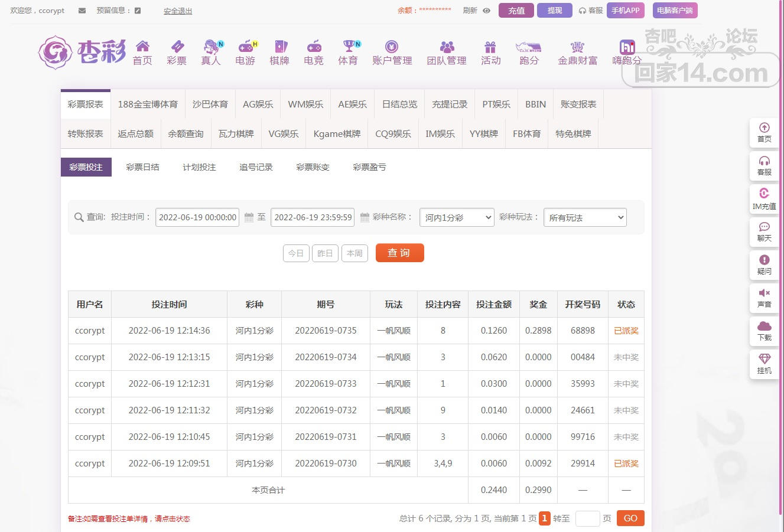Open the 账户管理 account icon
The height and width of the screenshot is (532, 784).
tap(392, 47)
